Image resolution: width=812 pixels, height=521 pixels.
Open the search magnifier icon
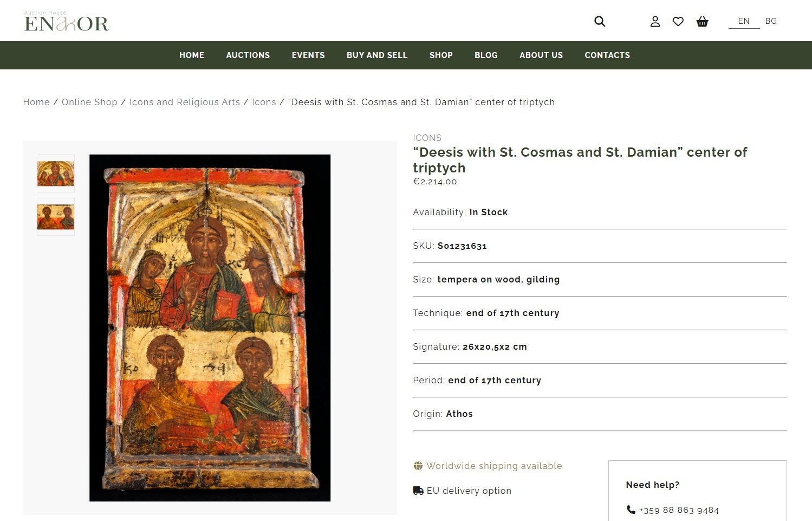(x=600, y=22)
